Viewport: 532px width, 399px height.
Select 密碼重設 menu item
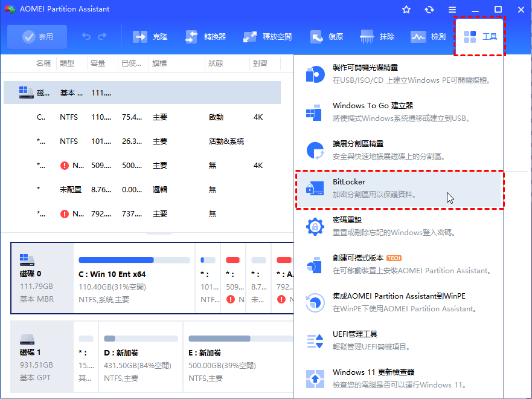[x=399, y=226]
